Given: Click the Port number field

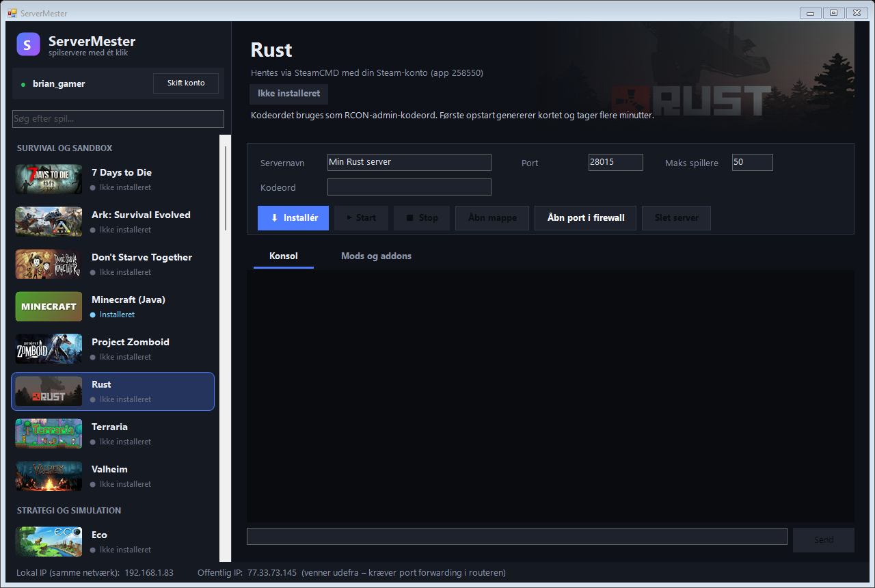Looking at the screenshot, I should [616, 162].
